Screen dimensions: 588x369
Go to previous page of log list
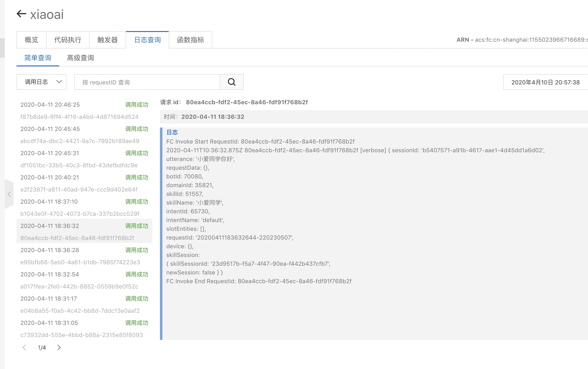[24, 347]
